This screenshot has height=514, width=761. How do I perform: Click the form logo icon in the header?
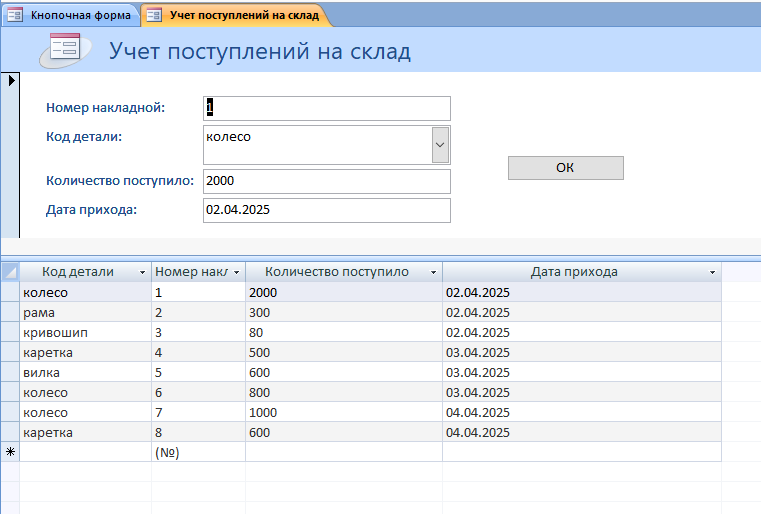click(65, 50)
